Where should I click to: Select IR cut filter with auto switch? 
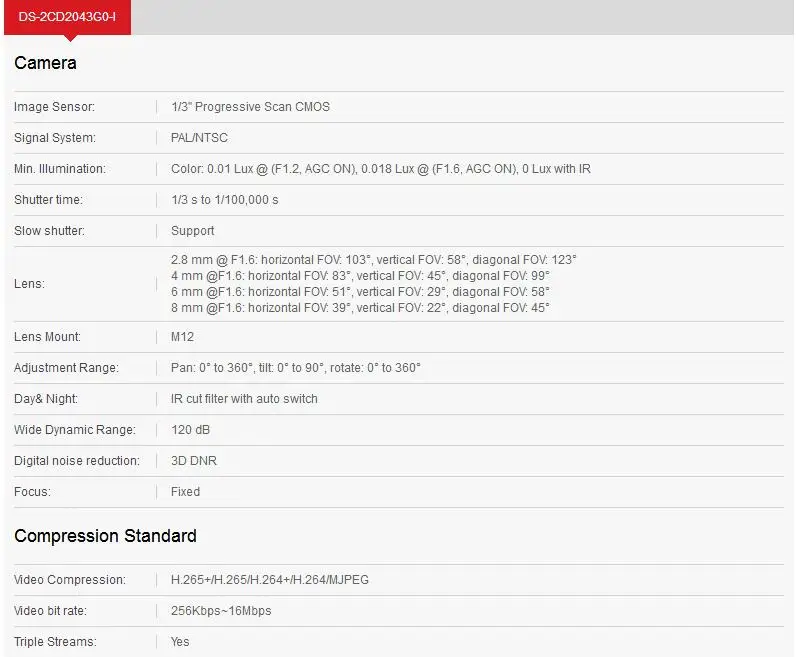point(244,399)
